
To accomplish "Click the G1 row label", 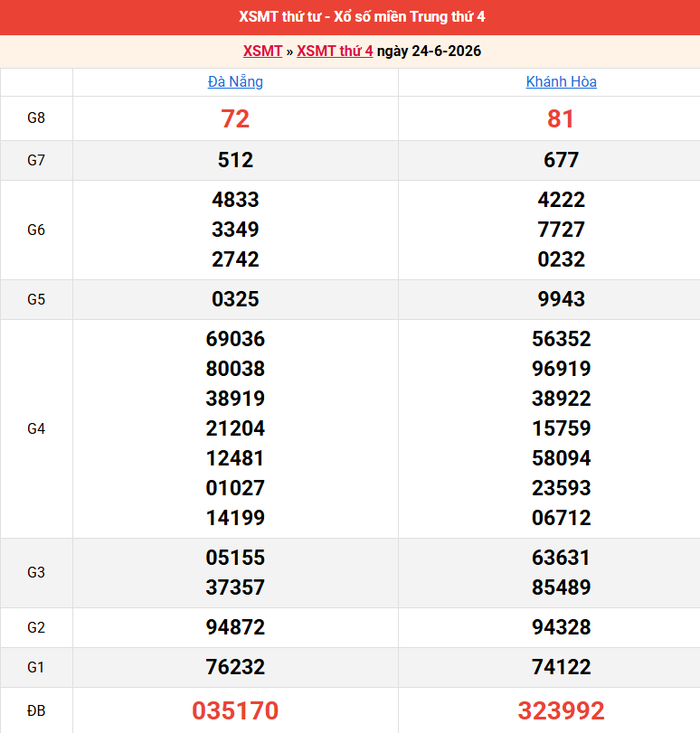I will [x=36, y=667].
